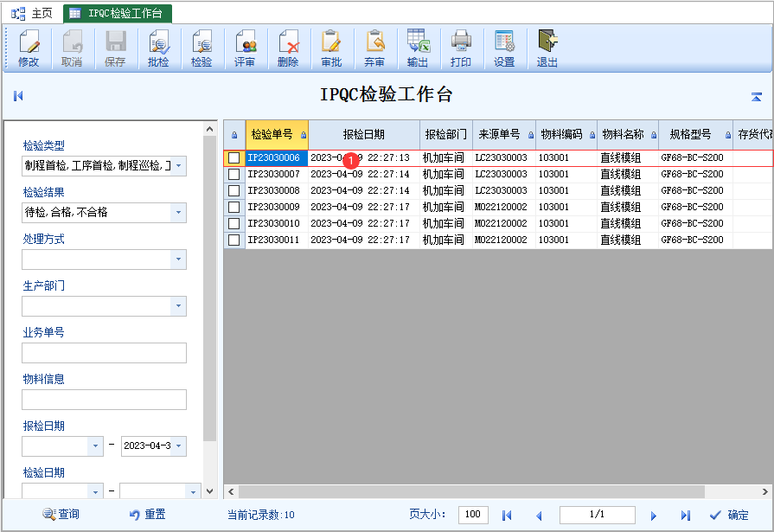
Task: Select the IPQC检验工作台 tab
Action: [x=118, y=13]
